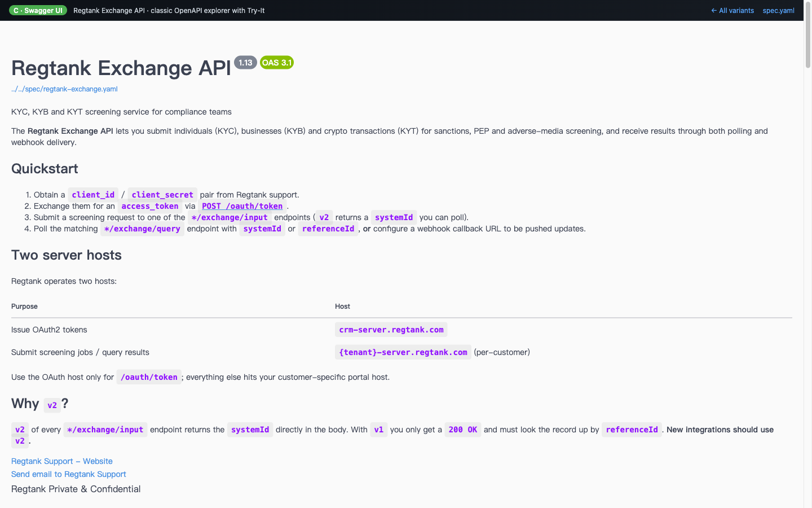Click the access_token code token
This screenshot has width=812, height=508.
pyautogui.click(x=150, y=206)
